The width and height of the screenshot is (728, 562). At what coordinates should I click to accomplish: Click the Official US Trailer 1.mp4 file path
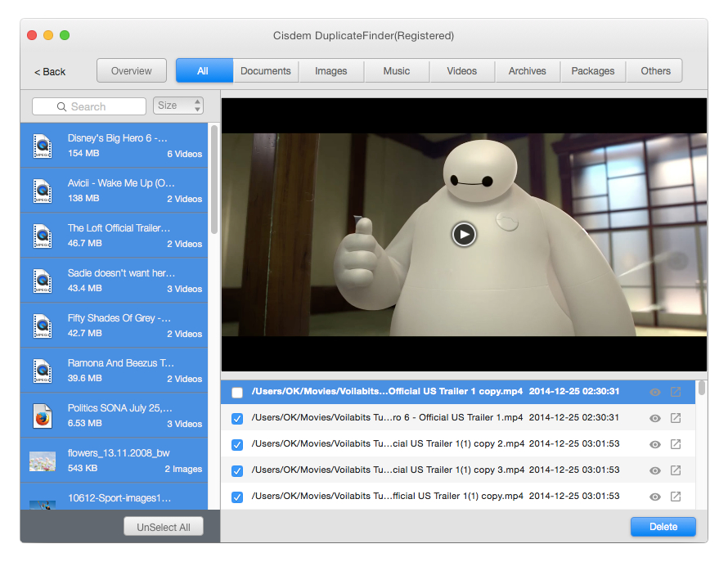(x=387, y=417)
